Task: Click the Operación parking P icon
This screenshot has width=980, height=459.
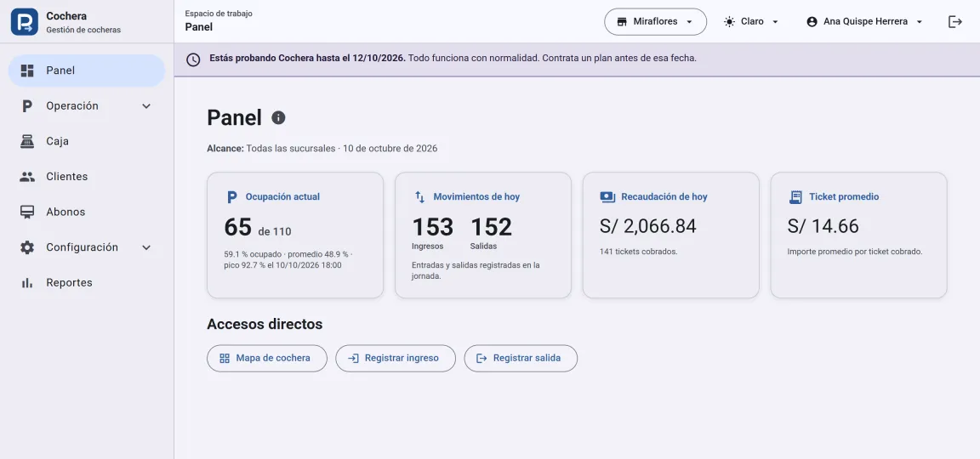Action: [27, 106]
